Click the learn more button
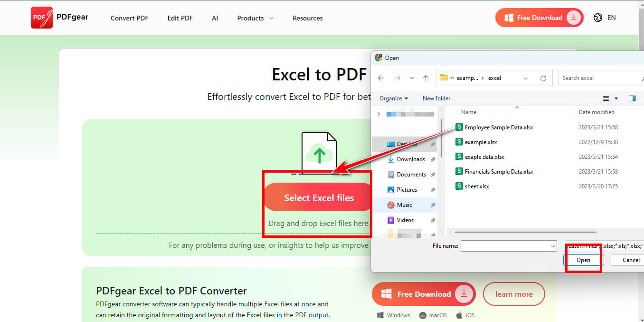Screen dimensions: 644x322 (514, 294)
